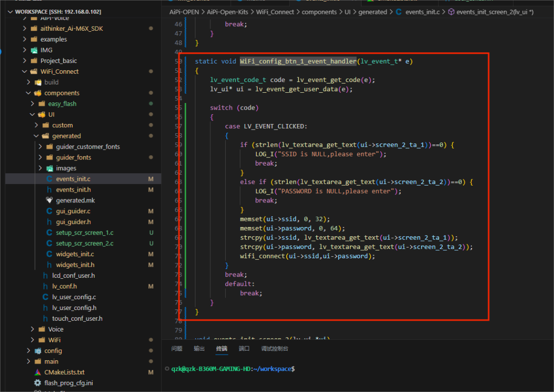Click the config folder icon
Viewport: 554px width, 392px height.
pyautogui.click(x=37, y=350)
